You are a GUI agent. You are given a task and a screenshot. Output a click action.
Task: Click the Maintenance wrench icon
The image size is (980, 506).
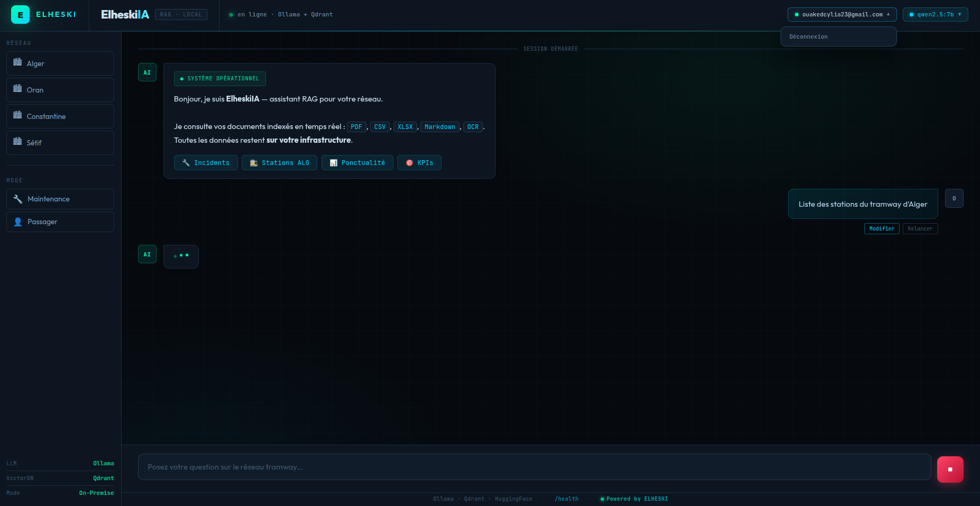18,199
